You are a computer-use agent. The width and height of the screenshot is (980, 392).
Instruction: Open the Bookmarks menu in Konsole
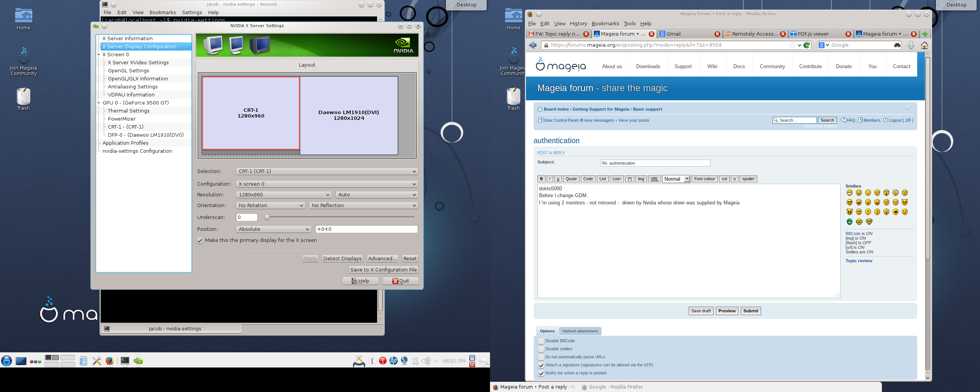[x=163, y=12]
